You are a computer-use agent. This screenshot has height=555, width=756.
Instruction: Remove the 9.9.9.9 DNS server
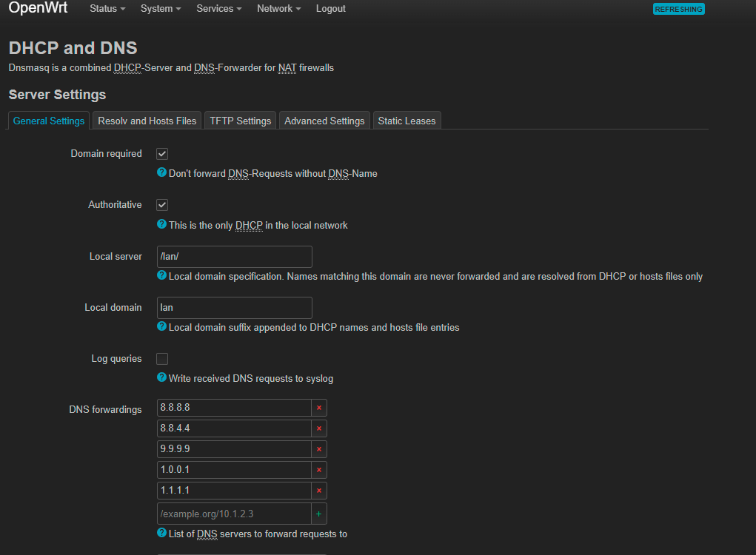pyautogui.click(x=319, y=449)
